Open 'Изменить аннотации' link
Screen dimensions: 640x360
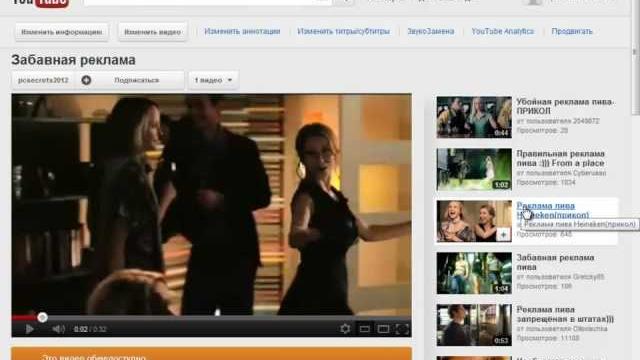click(x=242, y=31)
